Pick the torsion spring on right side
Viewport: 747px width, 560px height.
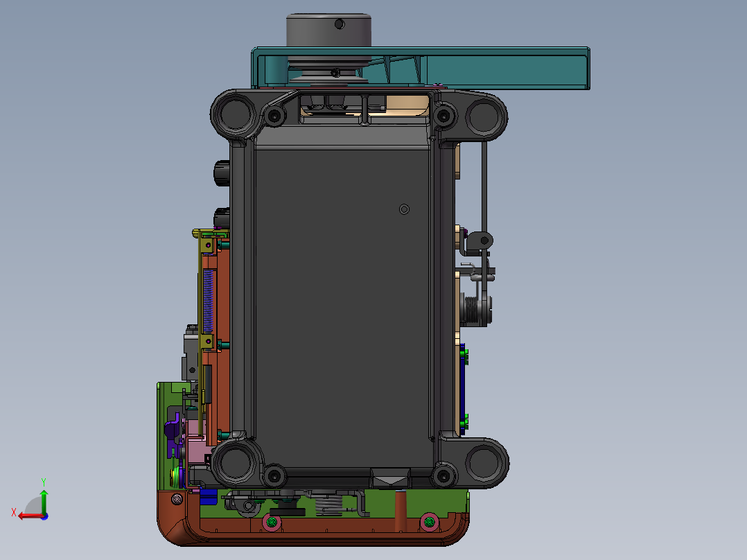(x=471, y=309)
